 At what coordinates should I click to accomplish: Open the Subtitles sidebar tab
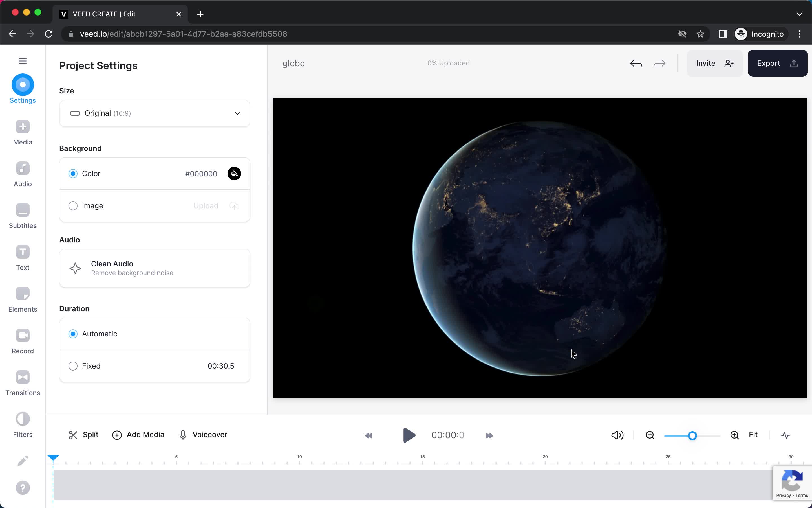click(23, 216)
